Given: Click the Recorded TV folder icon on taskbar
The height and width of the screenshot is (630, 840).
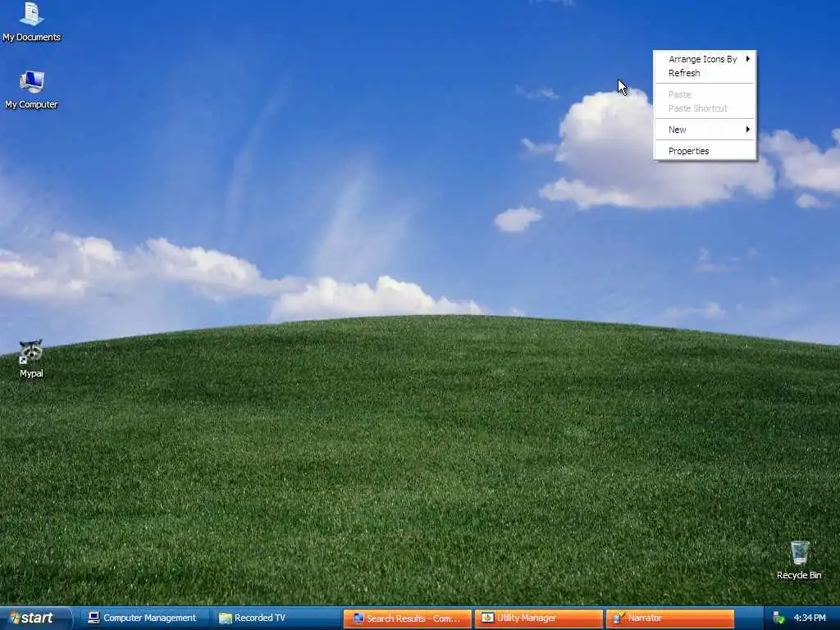Looking at the screenshot, I should pos(226,619).
